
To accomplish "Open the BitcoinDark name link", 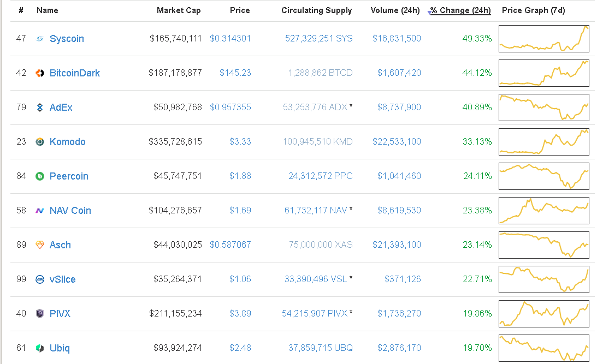I will [x=75, y=73].
